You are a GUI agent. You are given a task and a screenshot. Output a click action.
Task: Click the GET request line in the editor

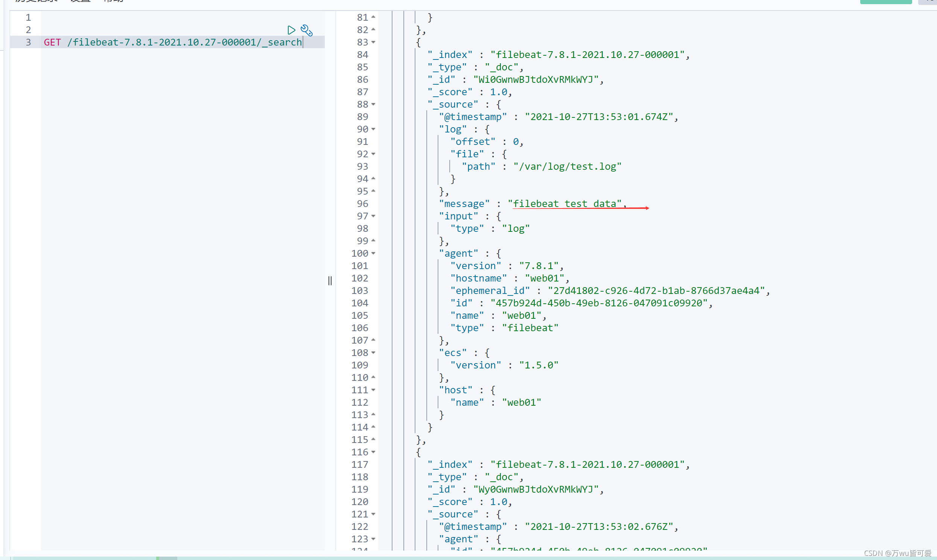coord(173,42)
